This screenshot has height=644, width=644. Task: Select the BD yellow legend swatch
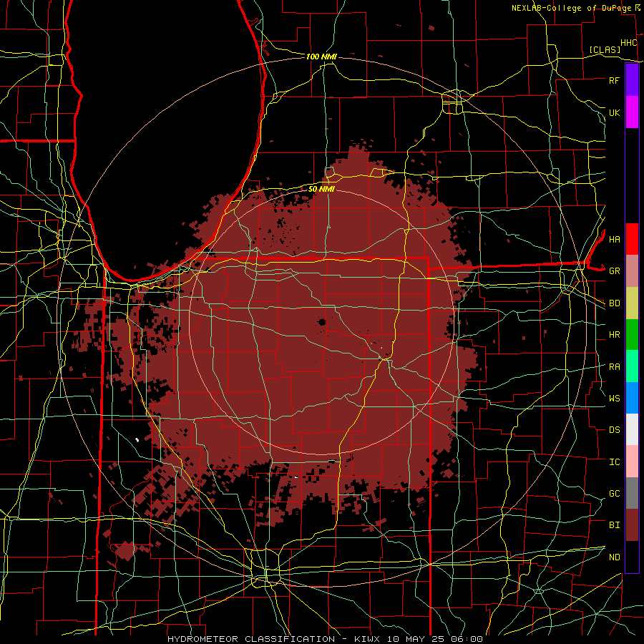[x=632, y=303]
